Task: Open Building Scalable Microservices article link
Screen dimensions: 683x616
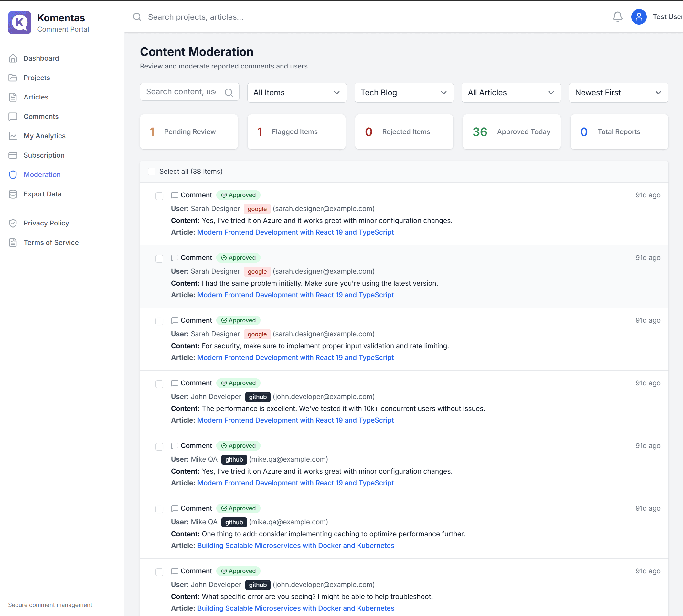Action: pos(296,545)
